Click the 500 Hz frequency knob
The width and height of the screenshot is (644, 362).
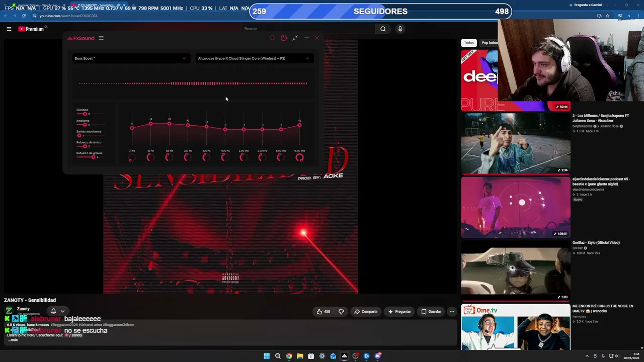point(206,158)
